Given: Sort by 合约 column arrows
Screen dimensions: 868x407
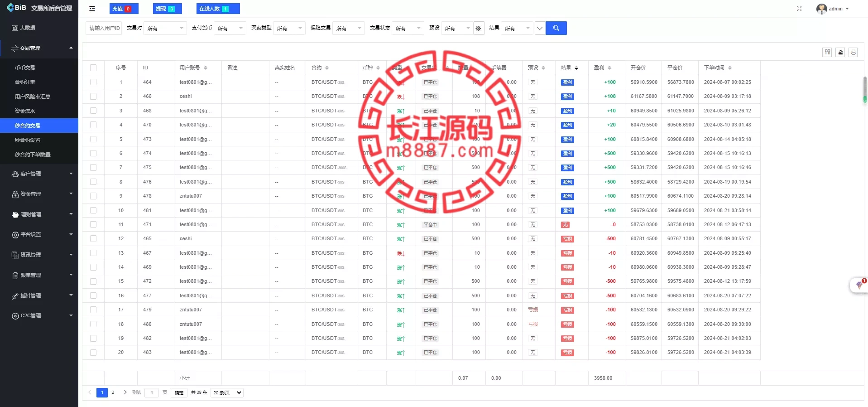Looking at the screenshot, I should (x=327, y=68).
